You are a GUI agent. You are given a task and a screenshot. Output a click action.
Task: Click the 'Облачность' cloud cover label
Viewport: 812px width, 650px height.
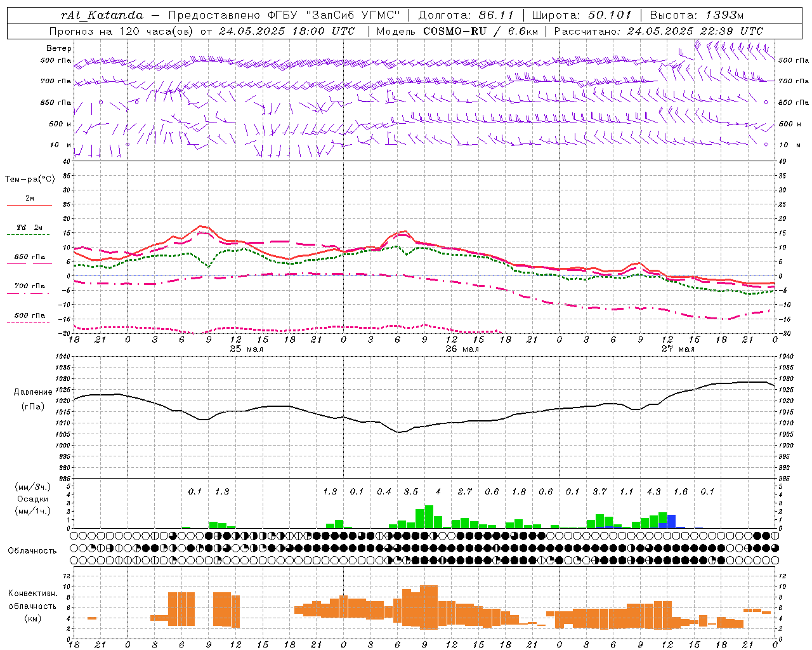coord(32,551)
